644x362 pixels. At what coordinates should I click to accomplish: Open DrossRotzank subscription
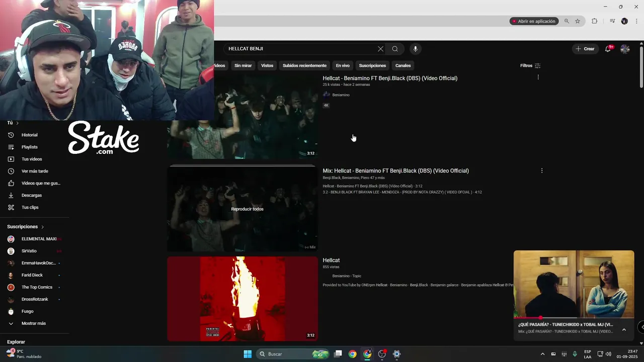[x=34, y=299]
